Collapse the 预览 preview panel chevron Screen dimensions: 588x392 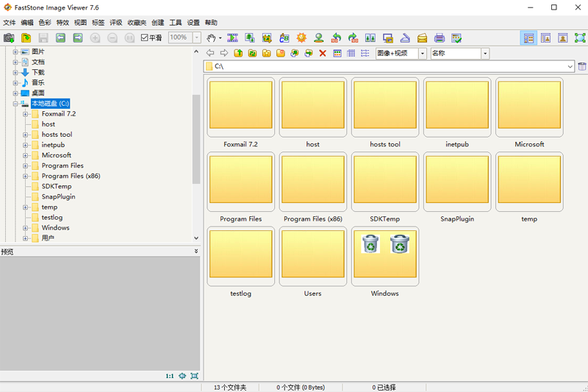coord(196,252)
